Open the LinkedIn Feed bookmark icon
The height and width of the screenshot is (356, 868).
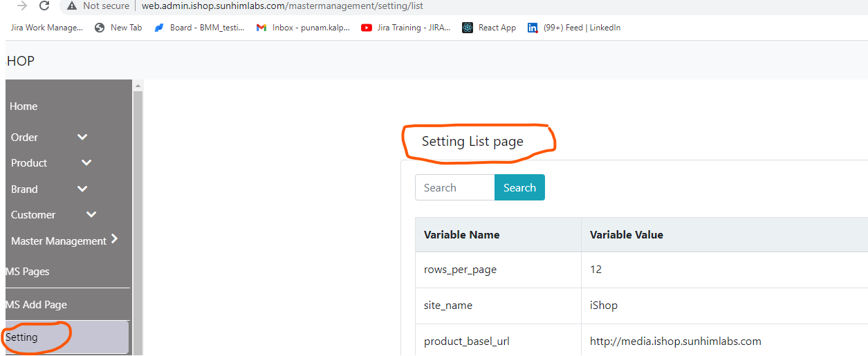coord(533,28)
